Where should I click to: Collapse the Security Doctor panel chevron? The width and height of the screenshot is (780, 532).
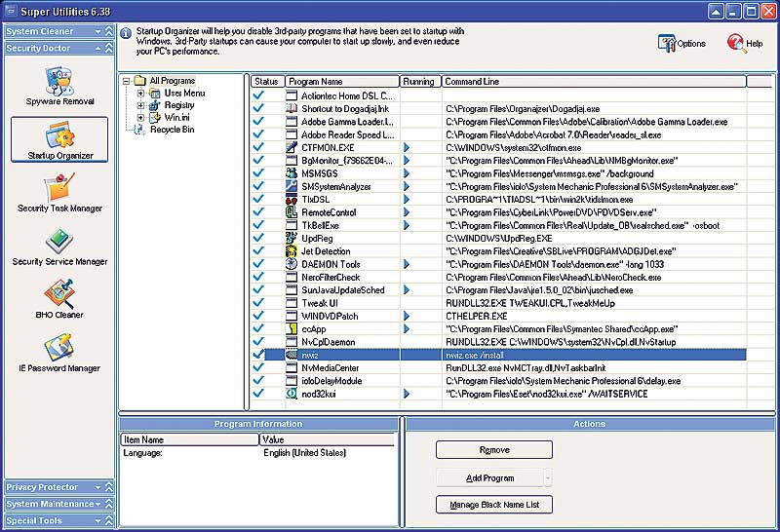point(109,48)
